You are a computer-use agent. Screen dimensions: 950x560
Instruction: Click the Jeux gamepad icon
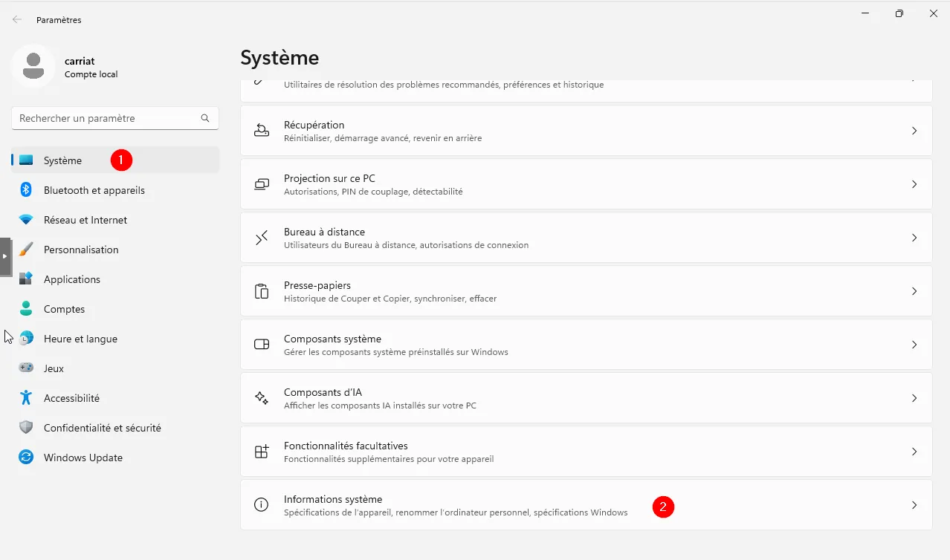click(26, 368)
